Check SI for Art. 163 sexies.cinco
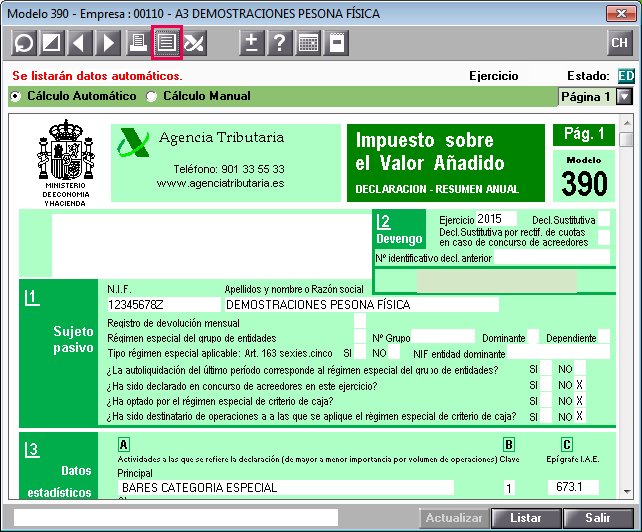 point(360,351)
